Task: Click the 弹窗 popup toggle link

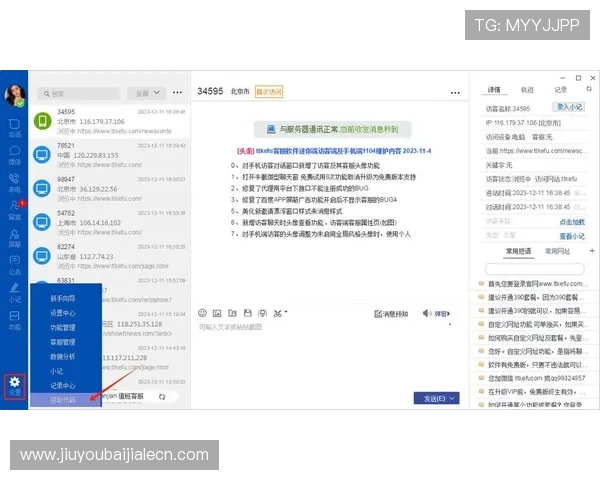Action: 442,314
